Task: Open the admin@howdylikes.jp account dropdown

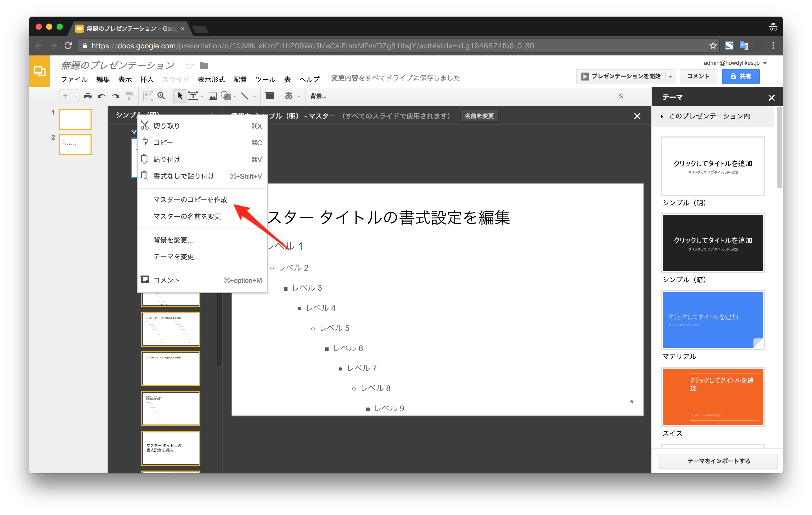Action: tap(735, 63)
